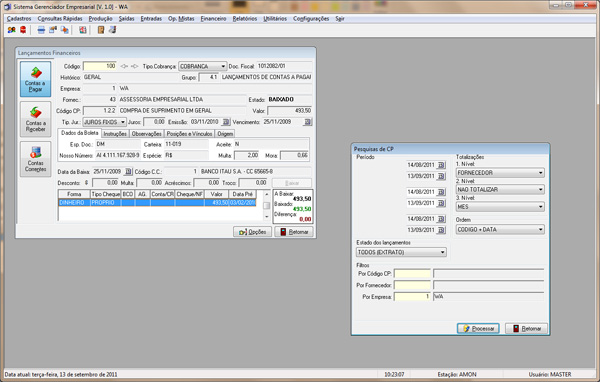
Task: Open calendar picker for Data da Baixa
Action: pyautogui.click(x=128, y=171)
